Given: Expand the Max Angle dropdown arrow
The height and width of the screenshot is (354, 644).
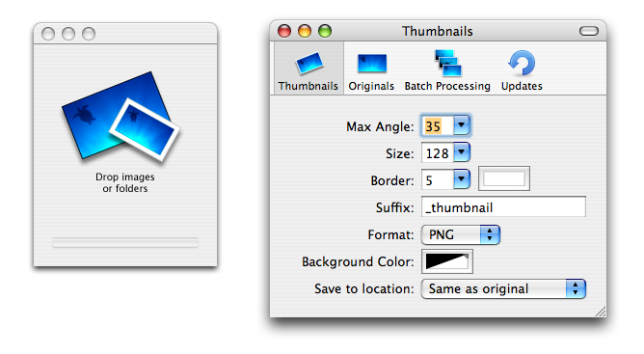Looking at the screenshot, I should [462, 125].
